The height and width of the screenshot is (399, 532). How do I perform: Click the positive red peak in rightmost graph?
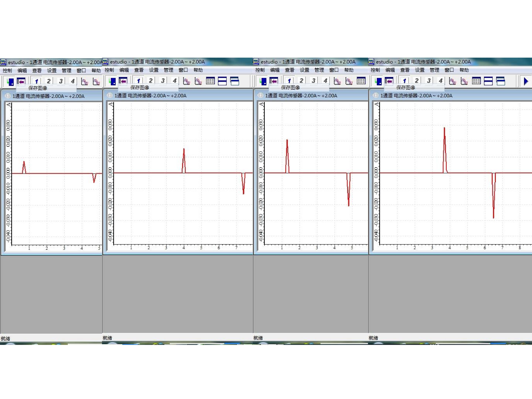[x=445, y=150]
